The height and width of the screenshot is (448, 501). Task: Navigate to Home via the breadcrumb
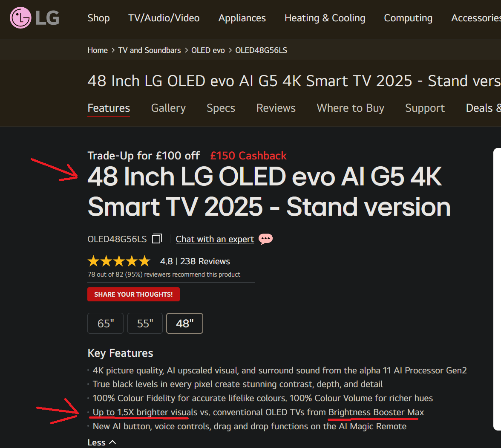click(x=98, y=50)
